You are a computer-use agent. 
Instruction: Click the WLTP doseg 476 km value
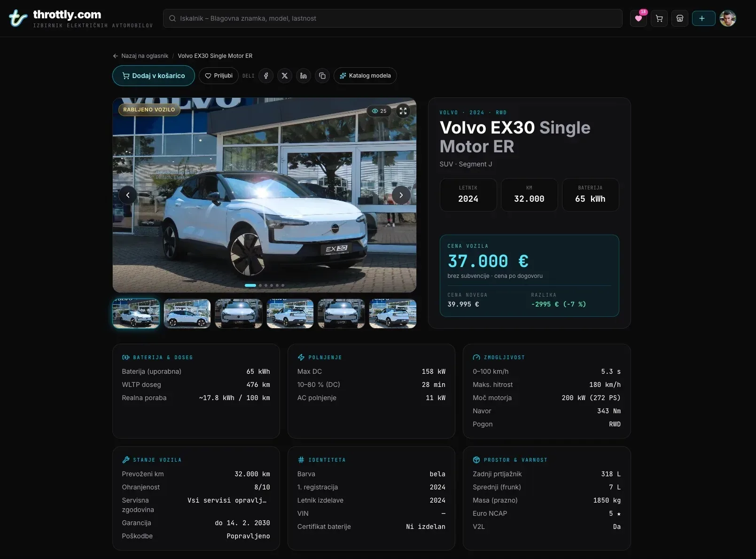[x=258, y=385]
